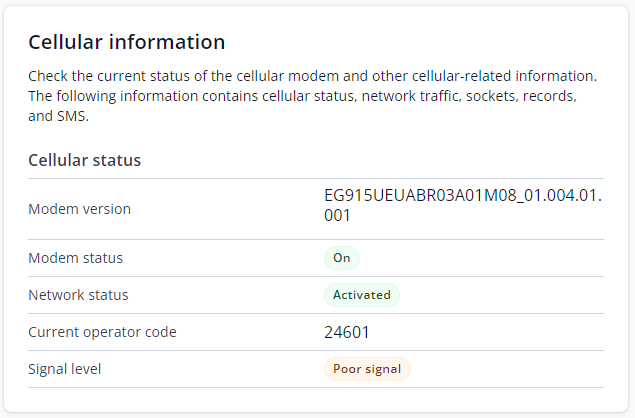Click the Current operator code label

(102, 332)
